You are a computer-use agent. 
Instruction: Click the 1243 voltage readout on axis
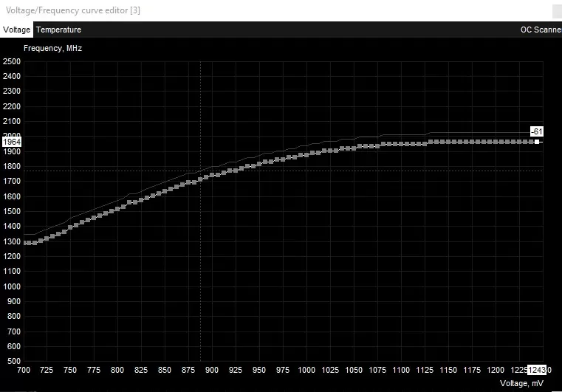click(536, 369)
